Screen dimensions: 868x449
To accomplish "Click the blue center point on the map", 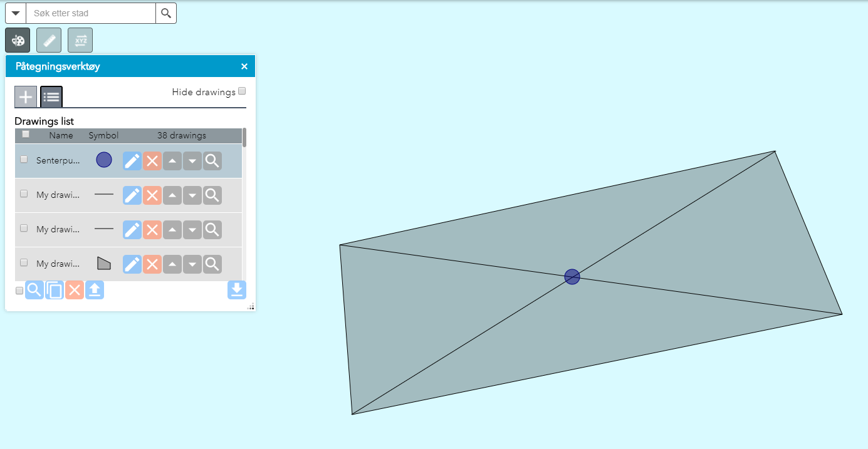I will click(572, 277).
